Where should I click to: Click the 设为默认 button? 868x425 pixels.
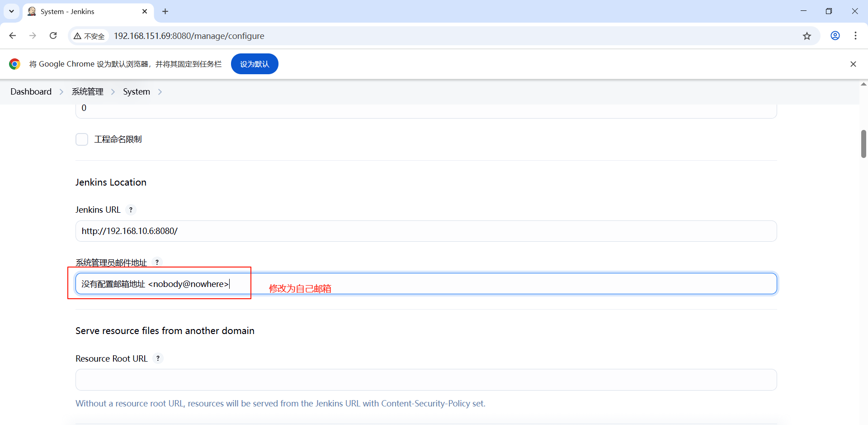coord(255,64)
